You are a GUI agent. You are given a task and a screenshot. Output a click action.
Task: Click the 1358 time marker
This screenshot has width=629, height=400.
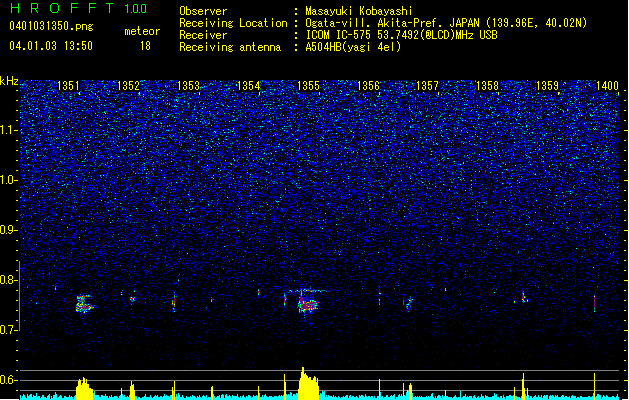(x=487, y=85)
